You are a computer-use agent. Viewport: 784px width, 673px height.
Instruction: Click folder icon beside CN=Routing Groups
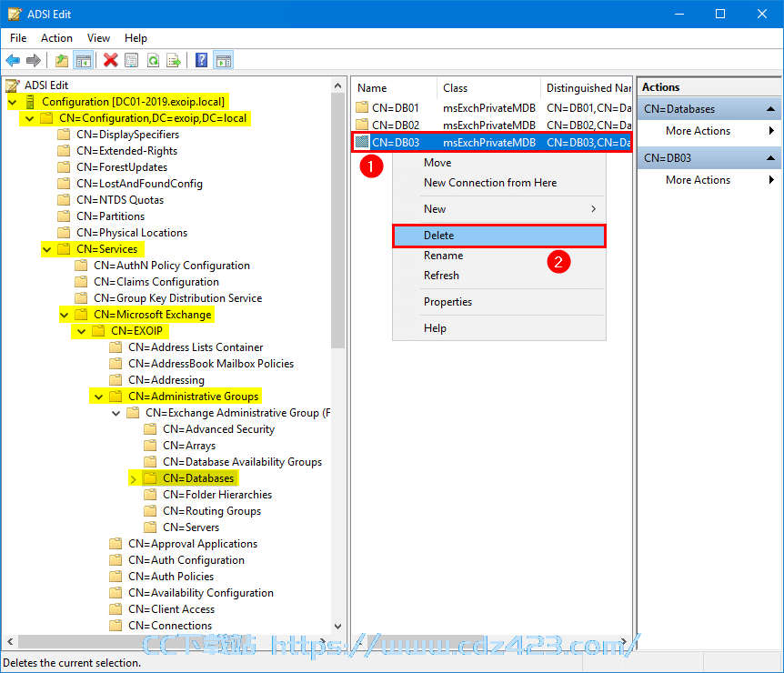coord(150,511)
